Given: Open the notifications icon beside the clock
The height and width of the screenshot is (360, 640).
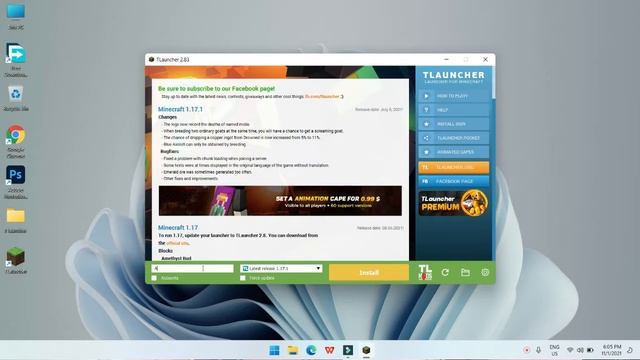Looking at the screenshot, I should (x=631, y=350).
